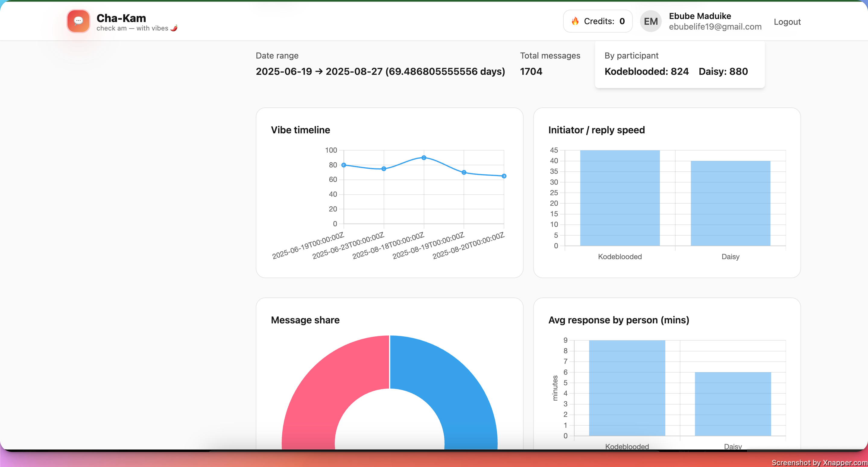The image size is (868, 467).
Task: Click the Daisy: 880 participant count
Action: pos(723,71)
